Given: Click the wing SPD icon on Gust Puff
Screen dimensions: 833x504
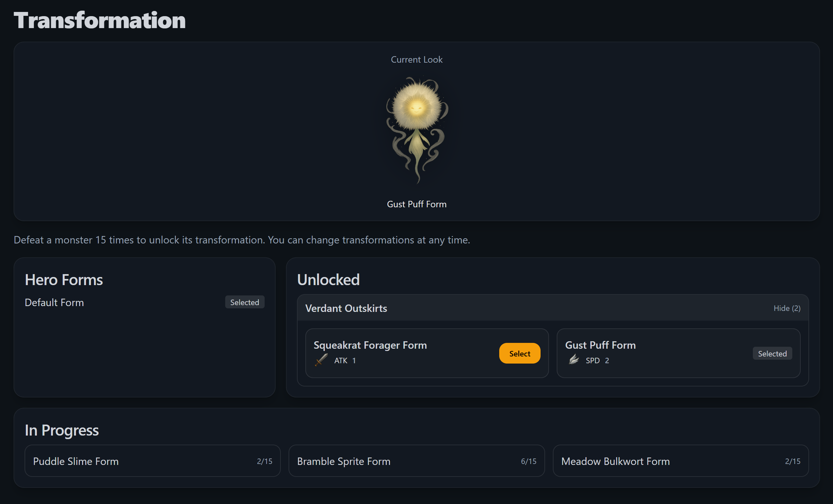Looking at the screenshot, I should tap(574, 359).
